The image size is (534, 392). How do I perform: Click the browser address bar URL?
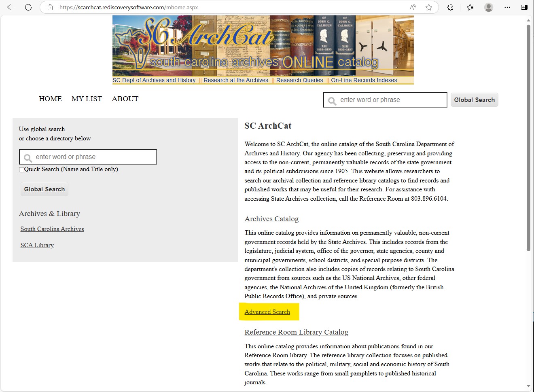[129, 7]
